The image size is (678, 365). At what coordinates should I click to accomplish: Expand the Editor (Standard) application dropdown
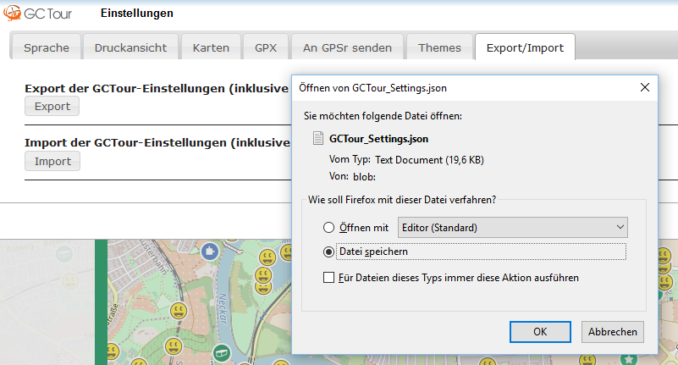click(512, 227)
